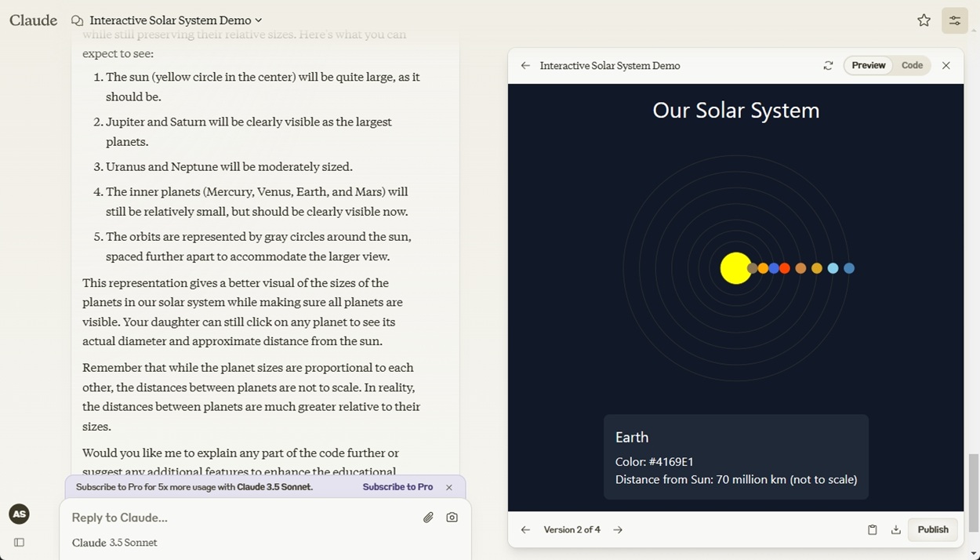This screenshot has height=560, width=980.
Task: Open the AS user profile avatar
Action: pyautogui.click(x=20, y=515)
